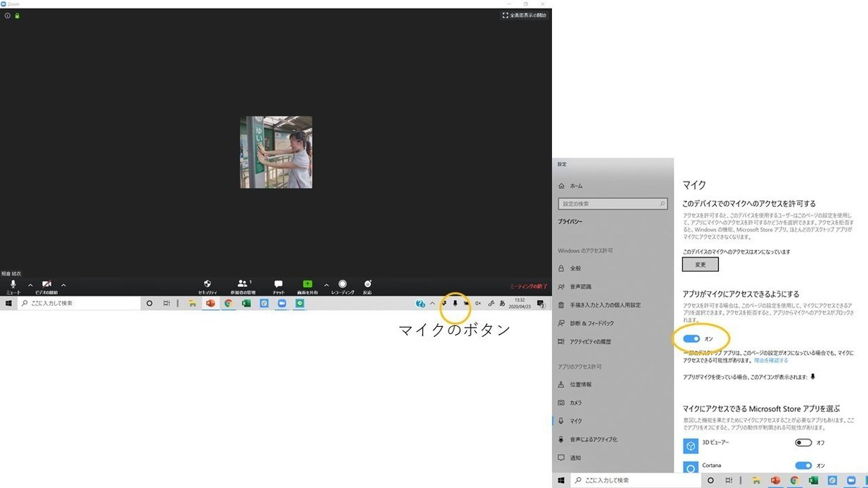Open Security options in the Zoom meeting toolbar

pyautogui.click(x=208, y=284)
